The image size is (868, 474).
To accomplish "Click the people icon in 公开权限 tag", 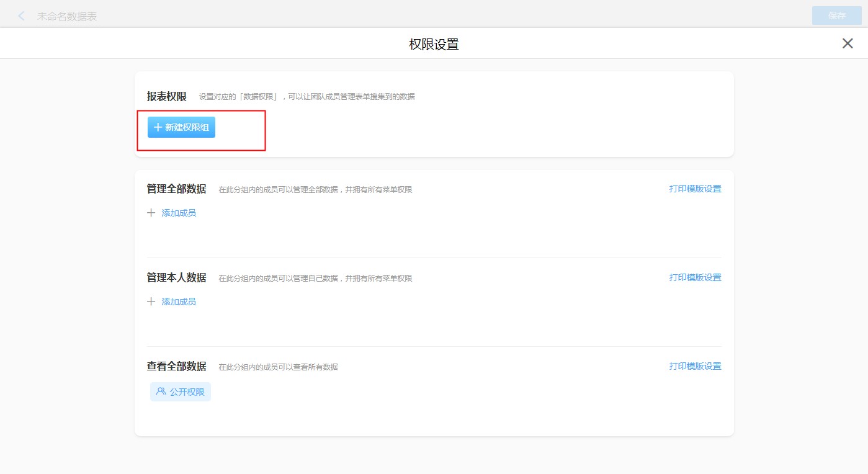I will click(161, 392).
